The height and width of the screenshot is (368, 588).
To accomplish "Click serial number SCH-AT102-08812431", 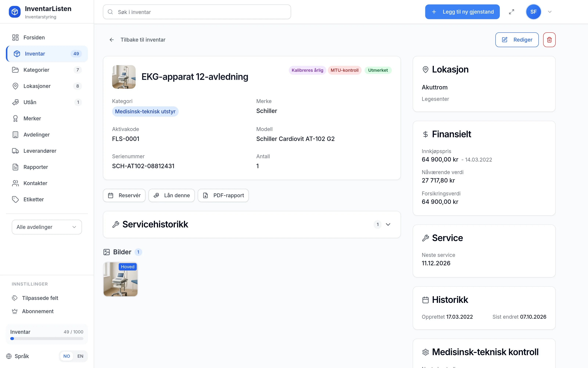I will coord(143,166).
